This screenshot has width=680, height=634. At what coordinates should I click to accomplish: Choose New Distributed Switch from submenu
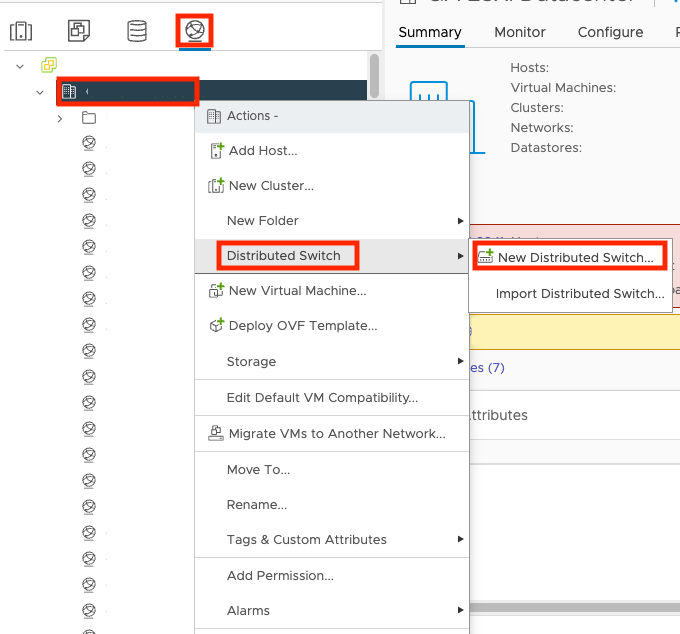pos(575,258)
